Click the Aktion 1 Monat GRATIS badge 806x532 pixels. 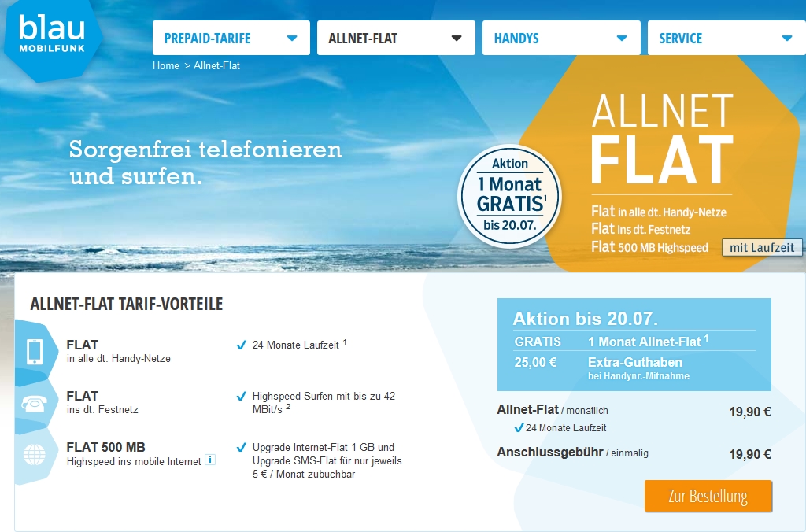pos(509,196)
